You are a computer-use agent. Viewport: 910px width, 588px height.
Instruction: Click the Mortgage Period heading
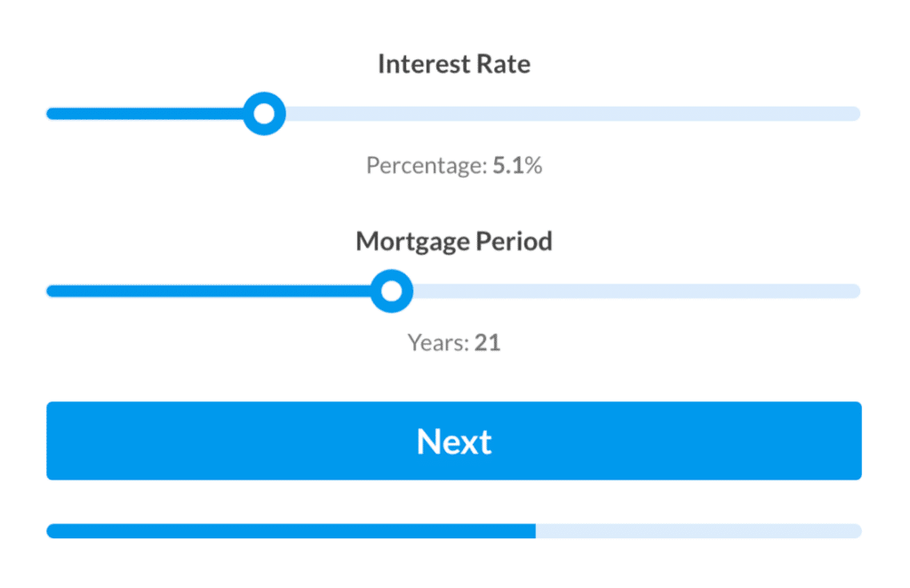(x=453, y=241)
